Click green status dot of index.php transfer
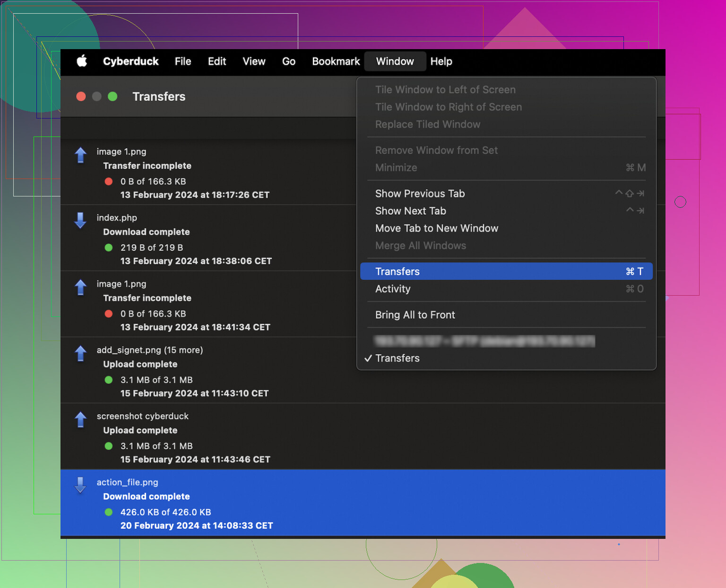Screen dimensions: 726x588 click(x=109, y=247)
